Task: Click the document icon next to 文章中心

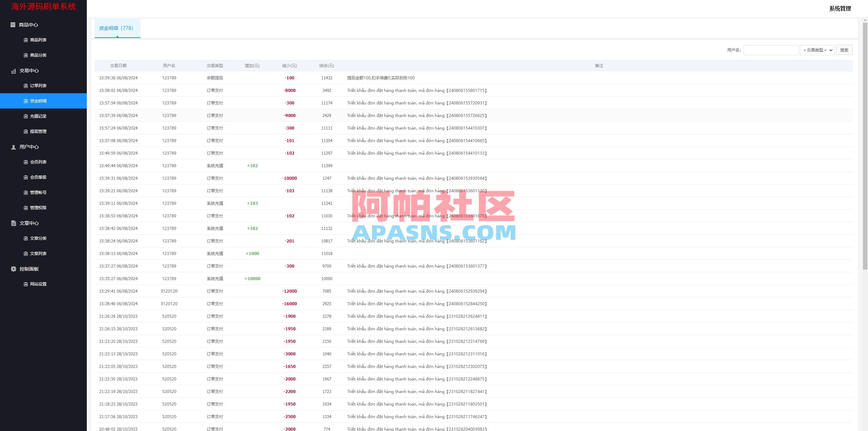Action: point(13,223)
